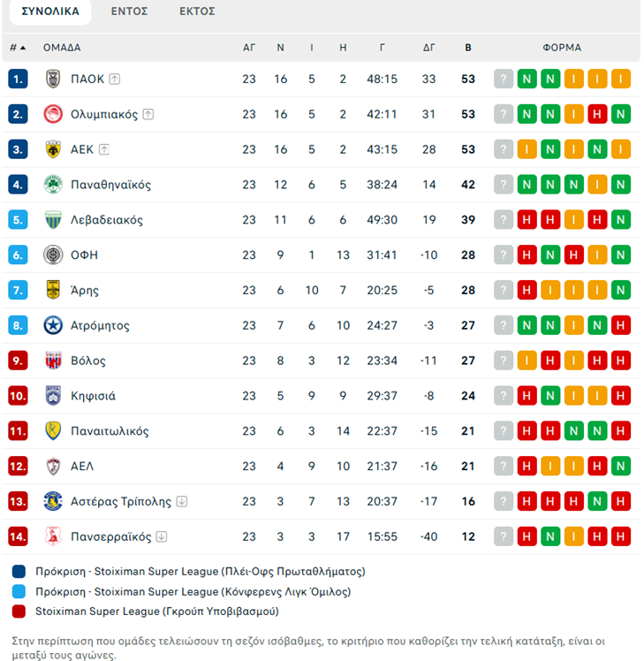Click the dark blue Πλέι-Οφς legend swatch
The width and height of the screenshot is (644, 661).
[19, 572]
